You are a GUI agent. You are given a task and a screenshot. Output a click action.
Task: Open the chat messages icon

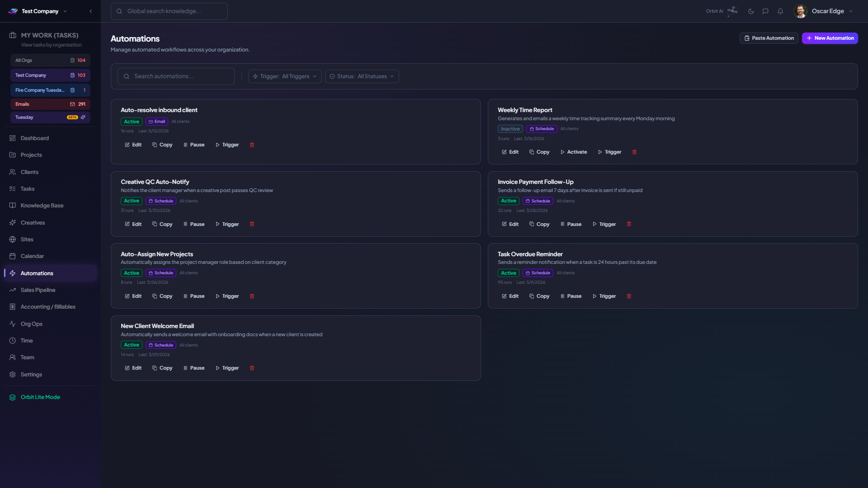pos(765,11)
